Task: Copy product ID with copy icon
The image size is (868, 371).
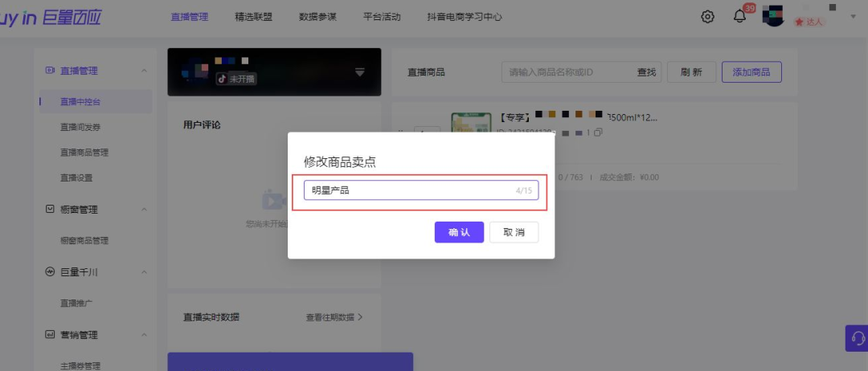Action: (x=599, y=132)
